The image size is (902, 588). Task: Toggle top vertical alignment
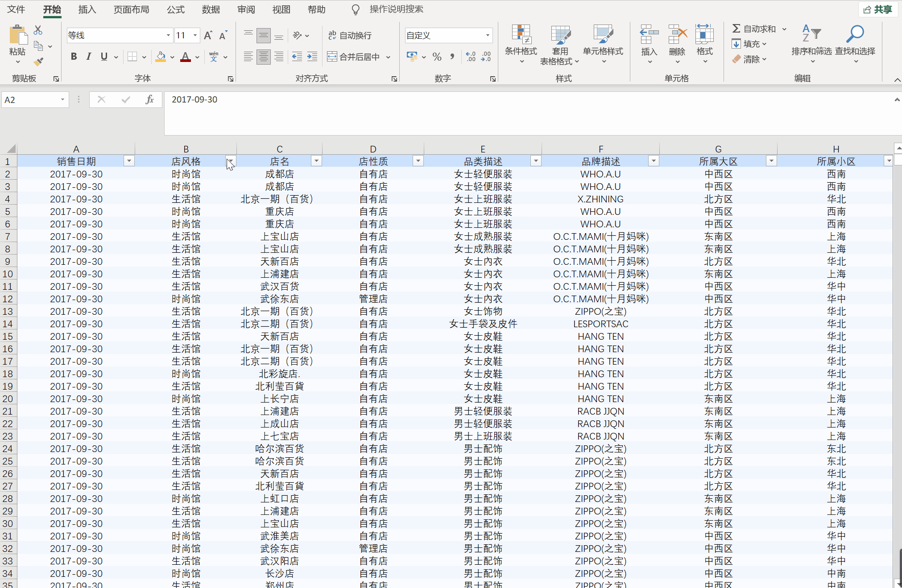coord(248,35)
